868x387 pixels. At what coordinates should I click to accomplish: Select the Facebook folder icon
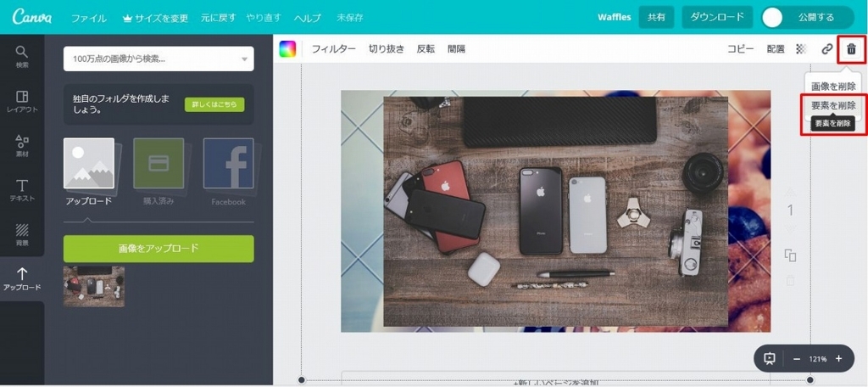[229, 164]
